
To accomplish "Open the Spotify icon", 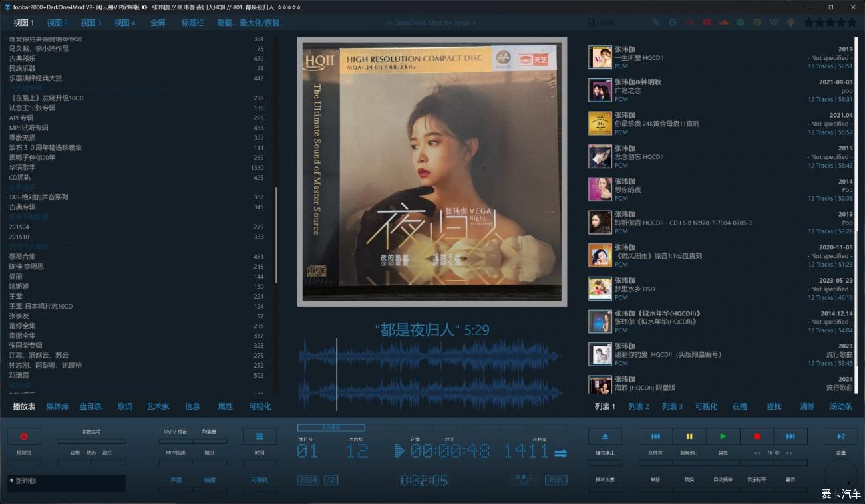I will 741,23.
